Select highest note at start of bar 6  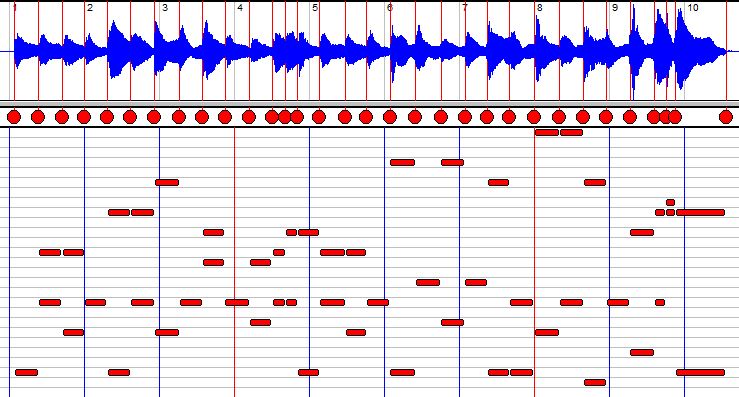point(402,163)
